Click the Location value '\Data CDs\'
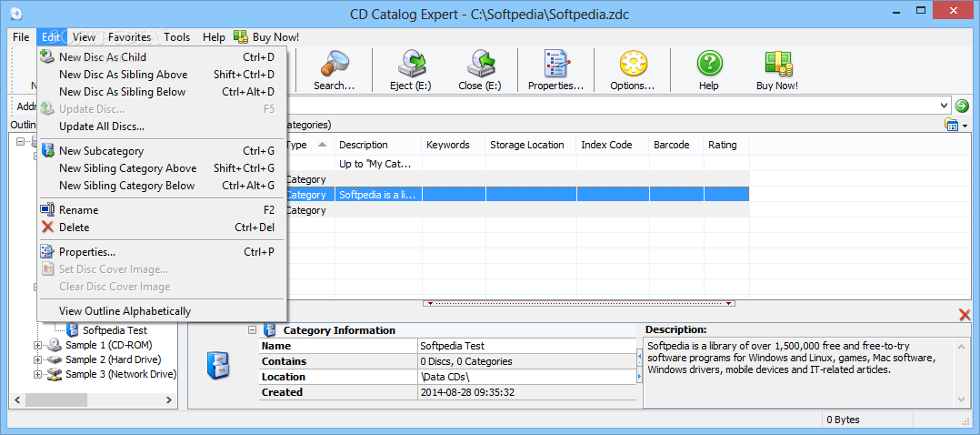This screenshot has width=980, height=435. point(445,377)
